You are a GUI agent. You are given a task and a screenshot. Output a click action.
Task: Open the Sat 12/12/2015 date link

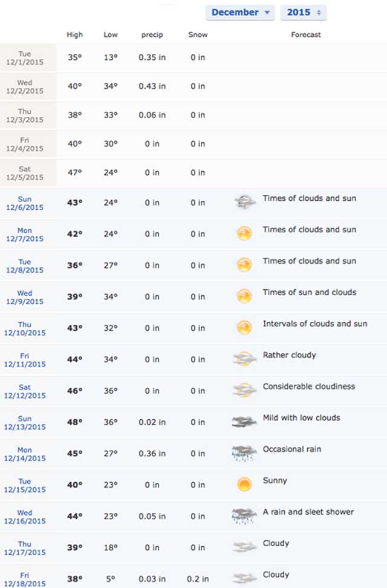pyautogui.click(x=25, y=391)
